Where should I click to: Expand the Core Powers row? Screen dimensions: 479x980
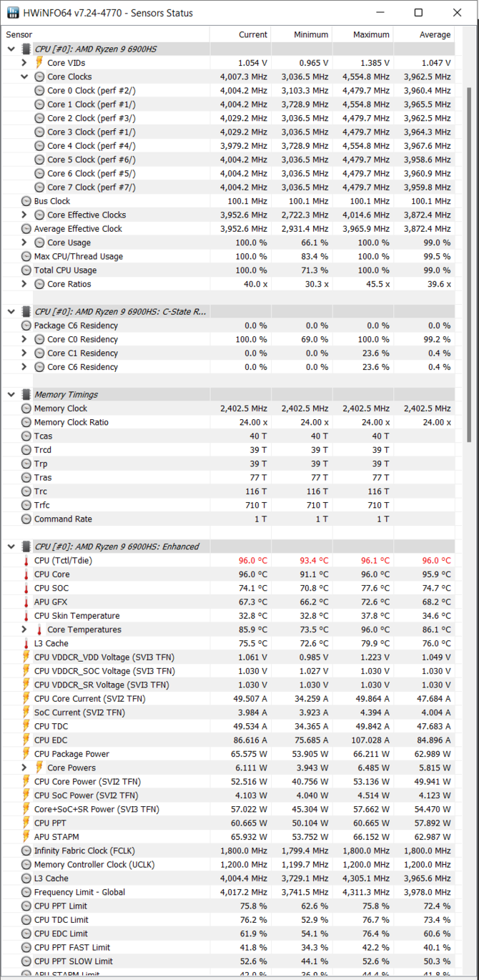[25, 768]
